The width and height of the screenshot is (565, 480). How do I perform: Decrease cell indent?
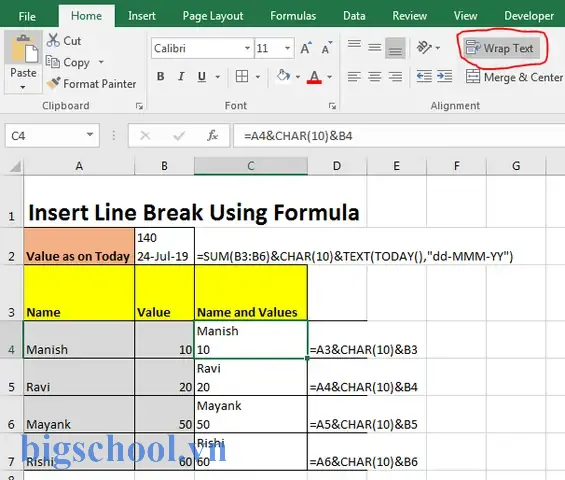pyautogui.click(x=424, y=76)
